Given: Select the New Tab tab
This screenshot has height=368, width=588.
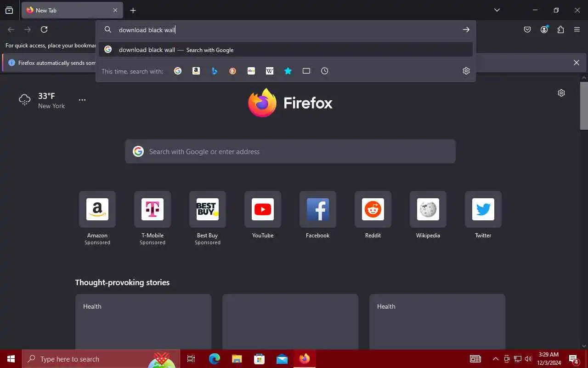Looking at the screenshot, I should pos(72,10).
